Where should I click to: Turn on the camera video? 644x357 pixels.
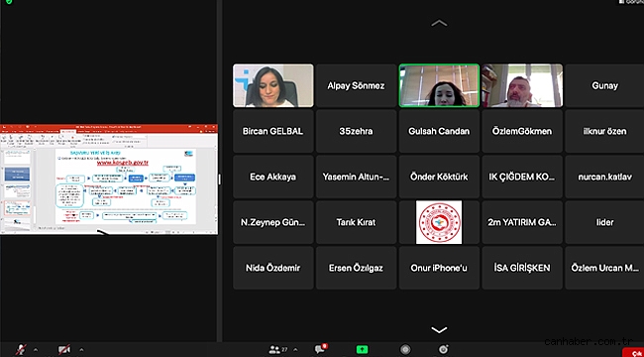click(64, 350)
